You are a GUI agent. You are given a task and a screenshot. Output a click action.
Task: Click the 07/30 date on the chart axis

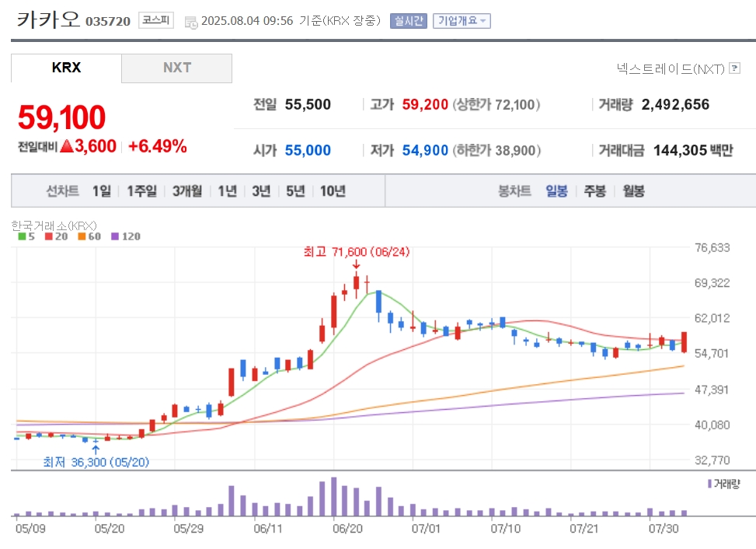click(664, 529)
